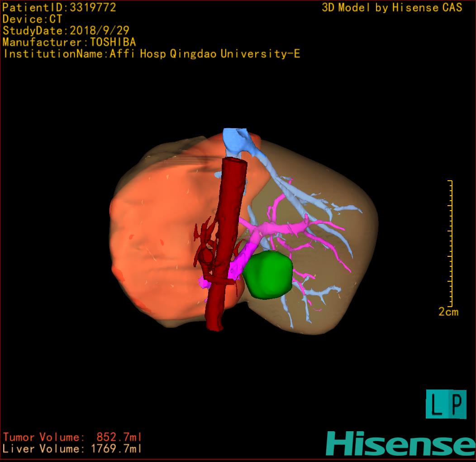Pick the light blue structure atop the liver
The image size is (476, 462).
[x=237, y=141]
